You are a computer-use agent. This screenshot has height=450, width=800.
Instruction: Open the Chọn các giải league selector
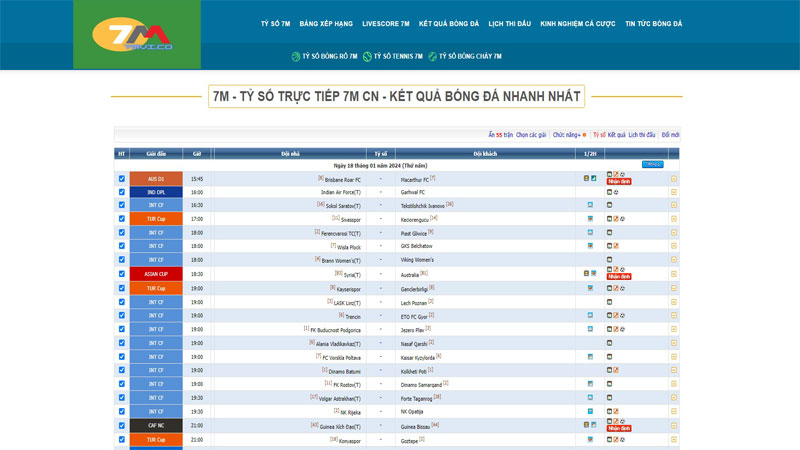pyautogui.click(x=531, y=134)
